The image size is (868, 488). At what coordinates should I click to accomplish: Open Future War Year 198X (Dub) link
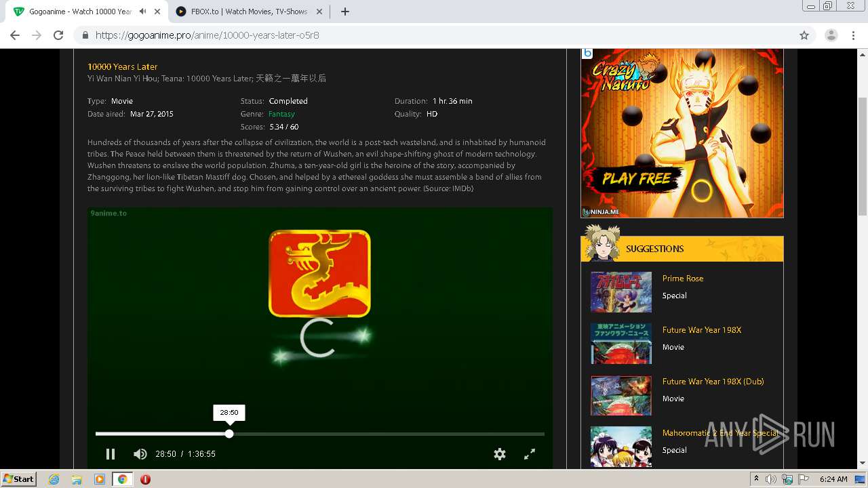click(x=713, y=382)
